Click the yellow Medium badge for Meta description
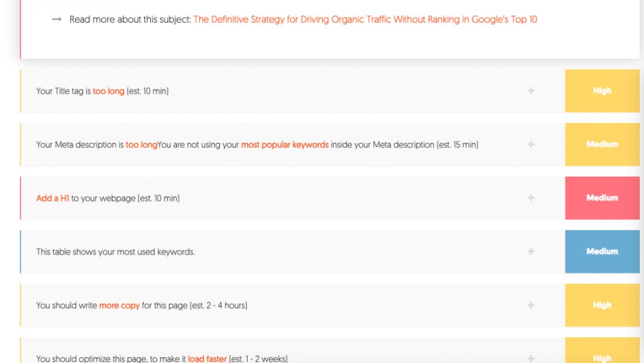The image size is (644, 363). click(x=602, y=144)
